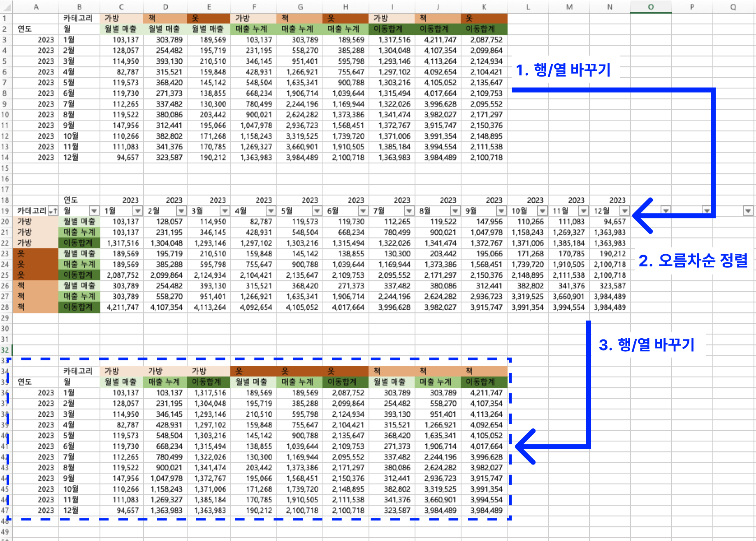Viewport: 756px width, 541px height.
Task: Click the 연도 label in cell B18
Action: point(79,200)
